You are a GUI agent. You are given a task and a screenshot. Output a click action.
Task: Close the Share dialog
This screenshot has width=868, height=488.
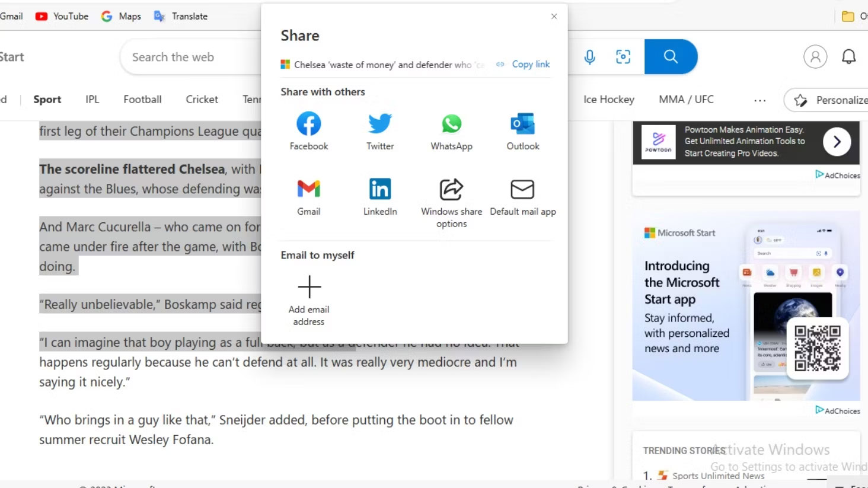554,16
